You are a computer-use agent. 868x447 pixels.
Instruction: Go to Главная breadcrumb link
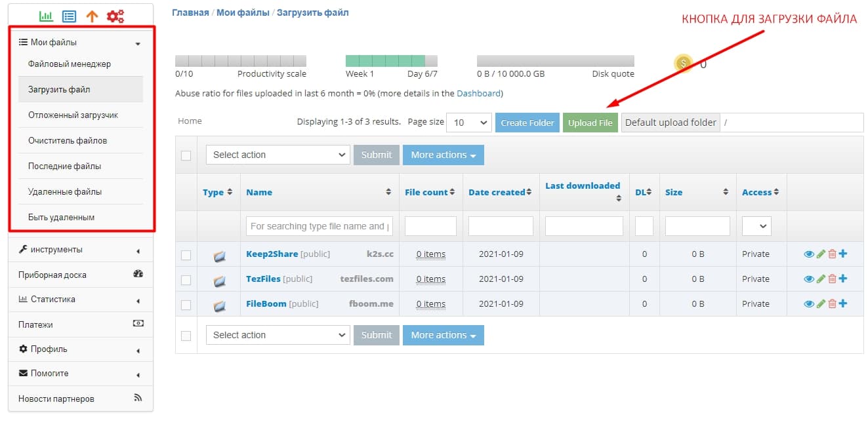click(190, 12)
